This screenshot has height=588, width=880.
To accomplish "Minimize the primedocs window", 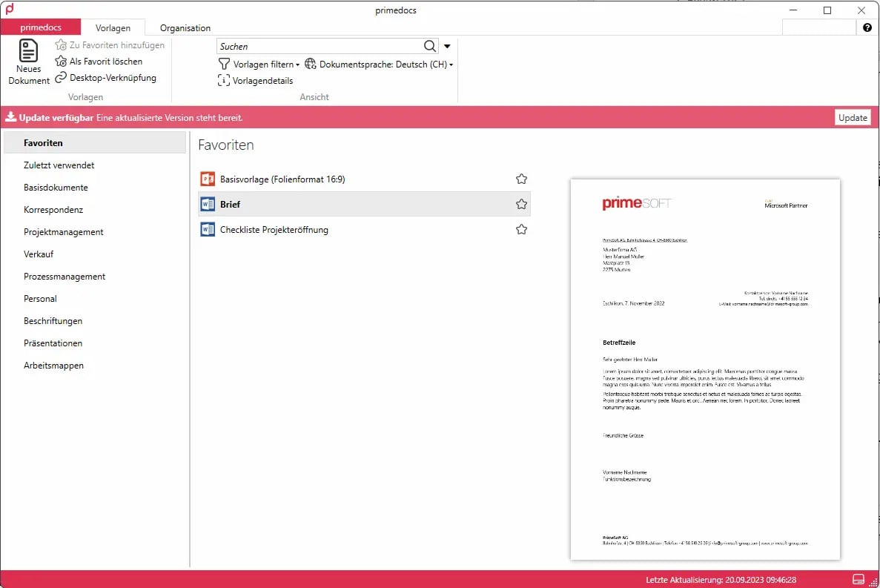I will 793,10.
